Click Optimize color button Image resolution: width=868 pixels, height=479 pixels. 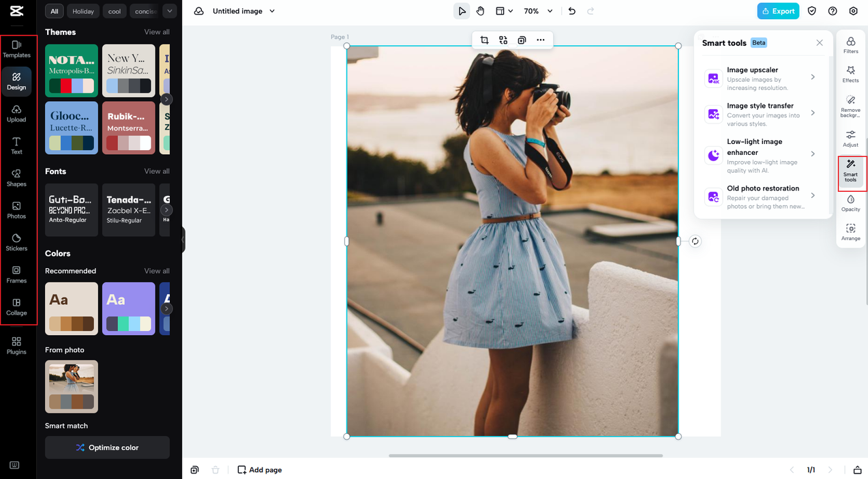pos(107,448)
